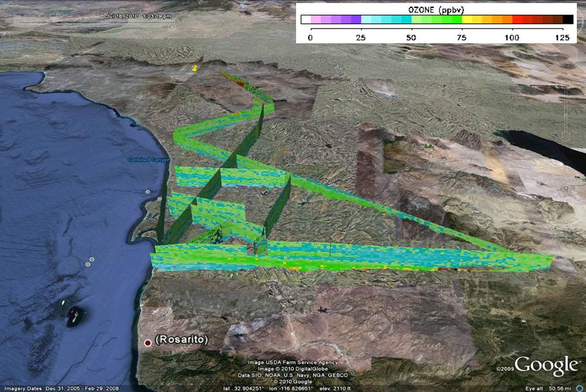Click the yellow placemark icon near the hills
This screenshot has width=586, height=392.
(195, 68)
